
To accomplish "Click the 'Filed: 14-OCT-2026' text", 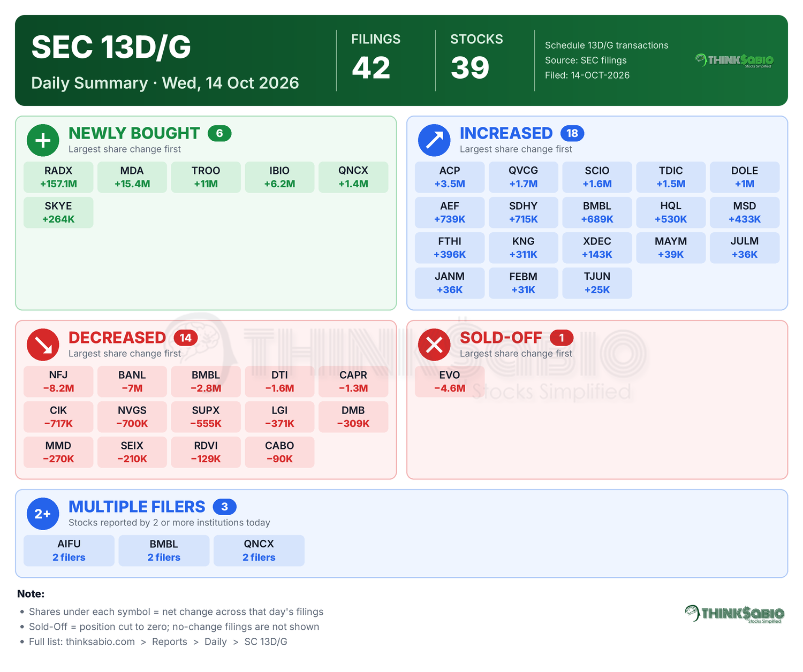I will click(x=587, y=75).
